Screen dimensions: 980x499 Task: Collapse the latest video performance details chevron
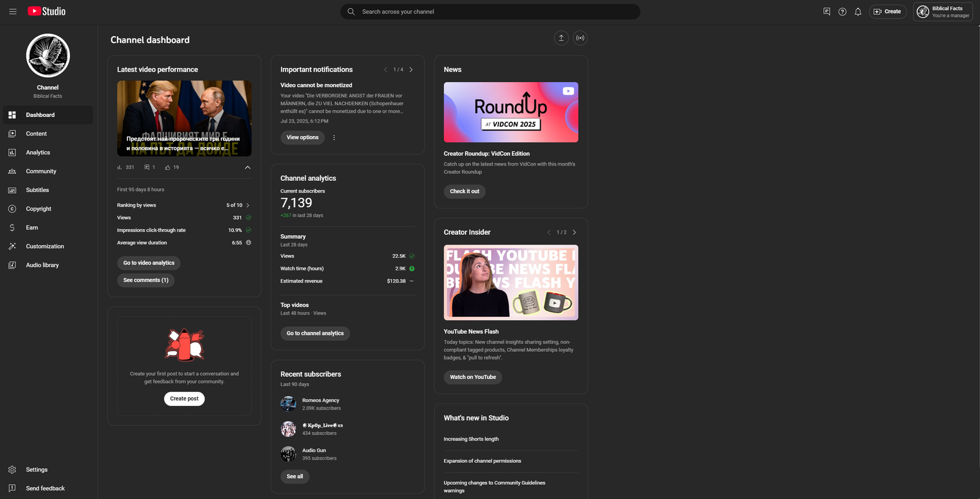tap(247, 167)
